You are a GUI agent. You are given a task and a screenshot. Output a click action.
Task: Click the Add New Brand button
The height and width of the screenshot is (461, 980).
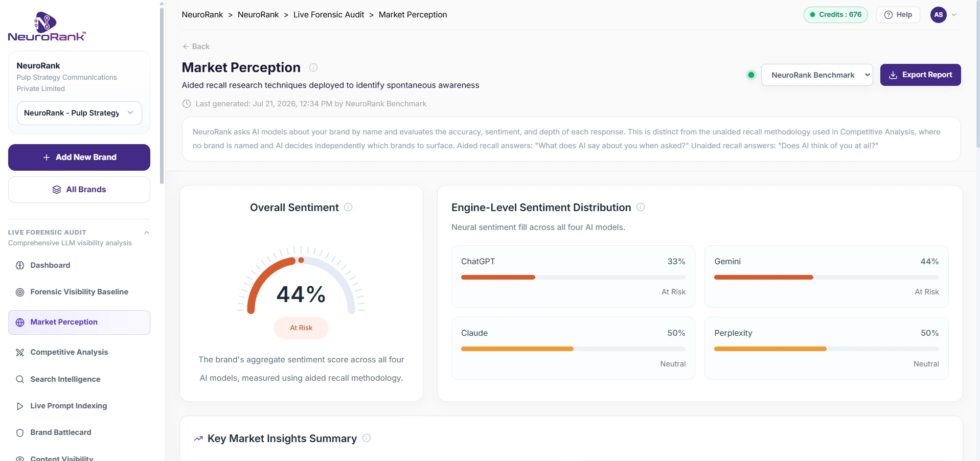pos(79,157)
